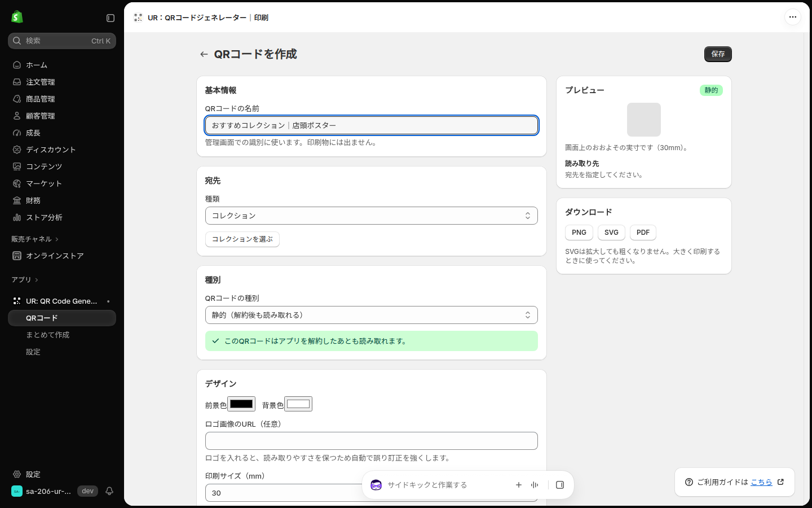
Task: Click the 保存 button
Action: pos(718,54)
